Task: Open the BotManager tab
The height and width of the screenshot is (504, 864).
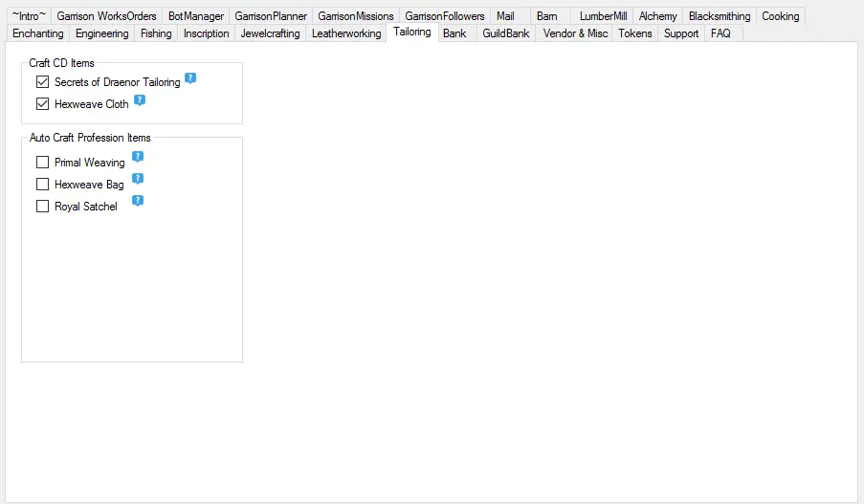Action: coord(195,16)
